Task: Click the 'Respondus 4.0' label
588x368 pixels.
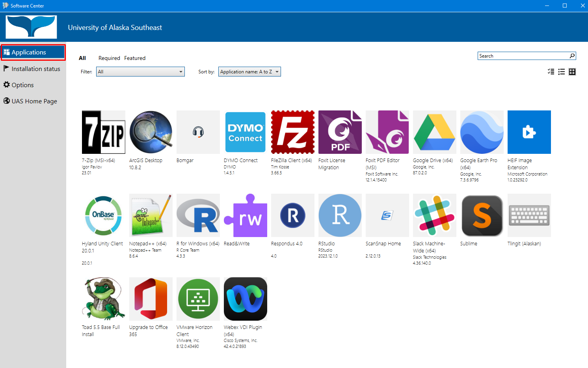Action: coord(287,244)
